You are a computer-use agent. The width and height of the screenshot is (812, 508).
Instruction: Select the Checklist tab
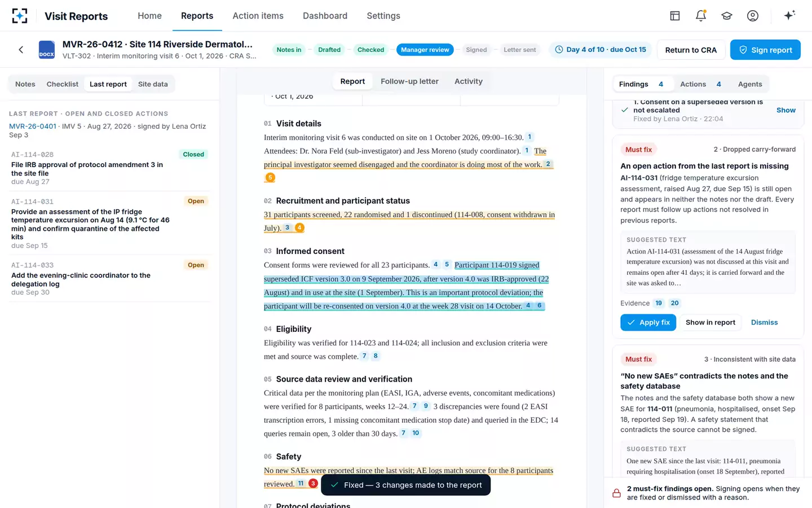[x=63, y=84]
